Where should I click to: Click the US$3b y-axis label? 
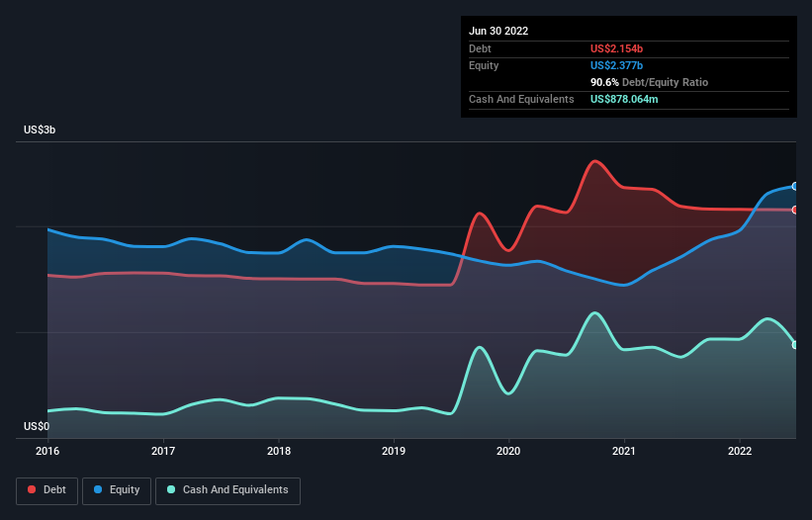tap(40, 130)
